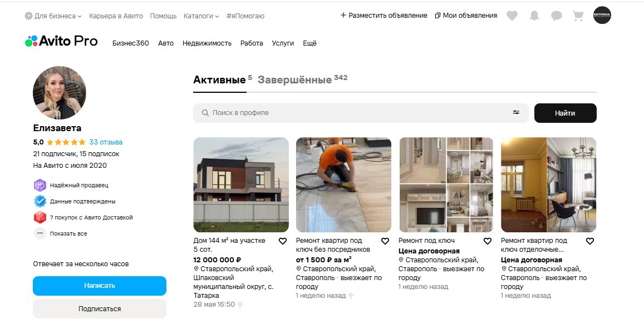This screenshot has width=644, height=319.
Task: Click the Надёжный продавец badge icon
Action: pos(40,185)
